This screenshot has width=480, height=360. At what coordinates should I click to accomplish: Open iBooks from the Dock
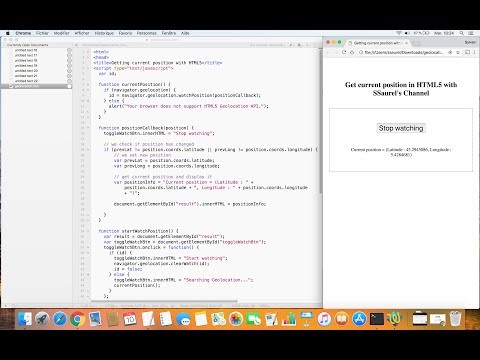[x=341, y=319]
